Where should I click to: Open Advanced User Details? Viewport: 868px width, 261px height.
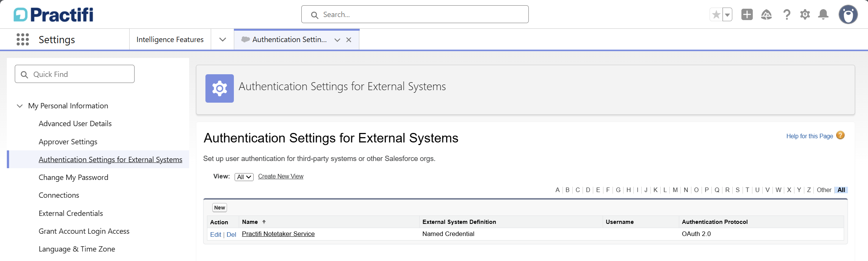pos(75,123)
